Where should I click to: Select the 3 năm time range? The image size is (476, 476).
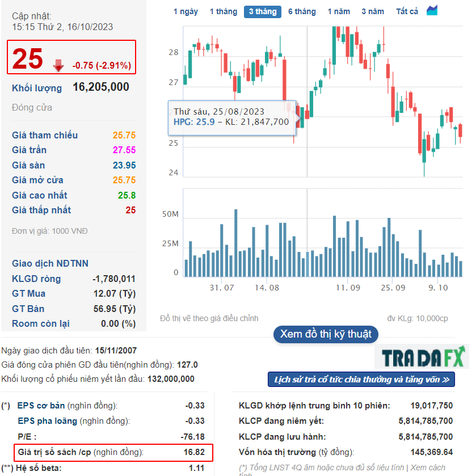tap(373, 11)
